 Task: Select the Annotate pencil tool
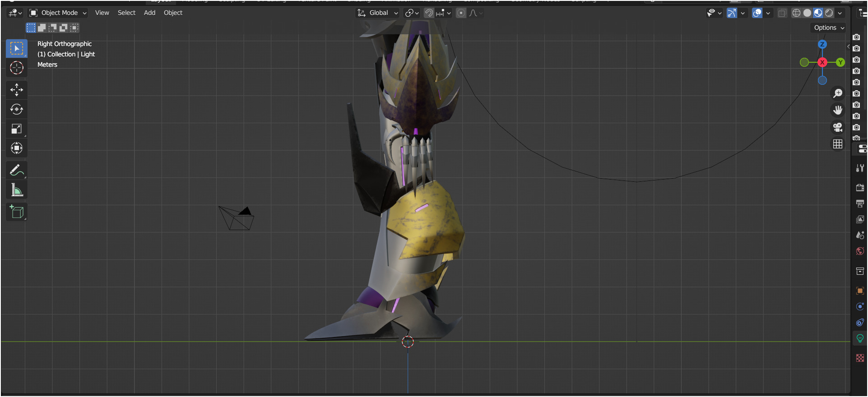(x=17, y=171)
